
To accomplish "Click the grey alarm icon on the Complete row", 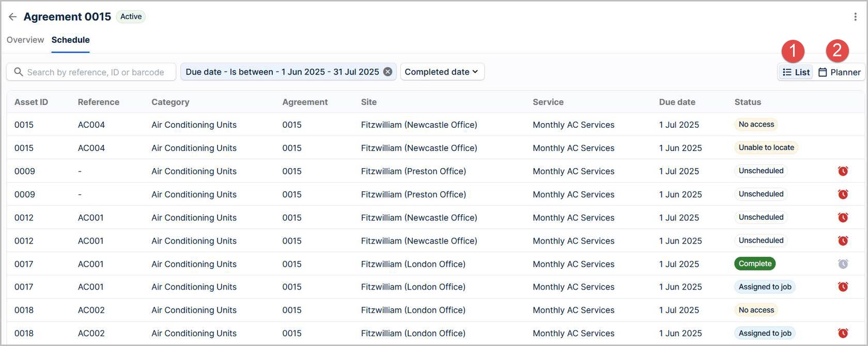I will click(843, 264).
